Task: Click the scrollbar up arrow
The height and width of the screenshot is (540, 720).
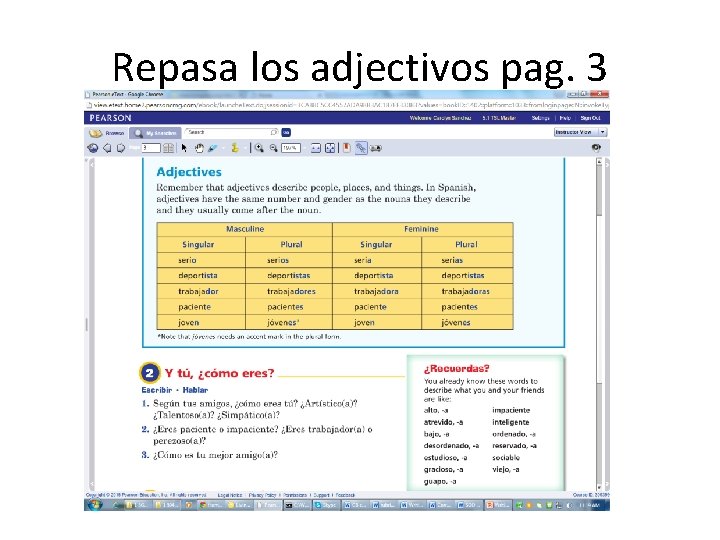Action: (x=599, y=162)
